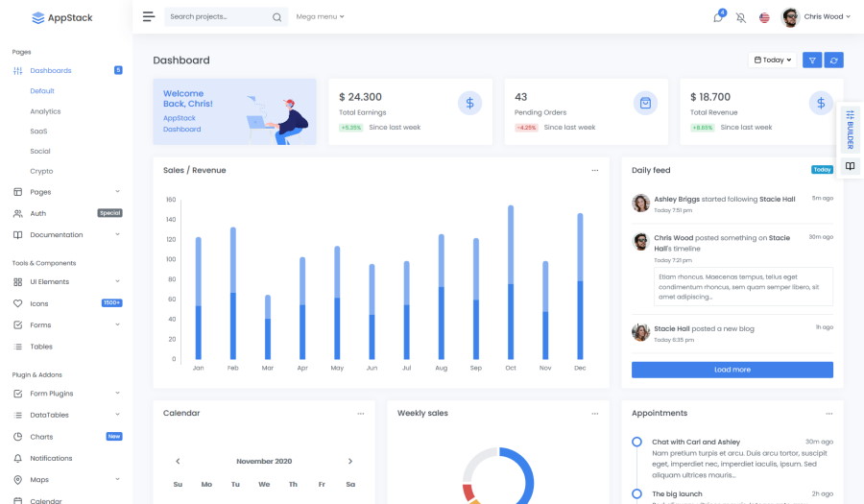
Task: Click the Load more button
Action: point(732,370)
